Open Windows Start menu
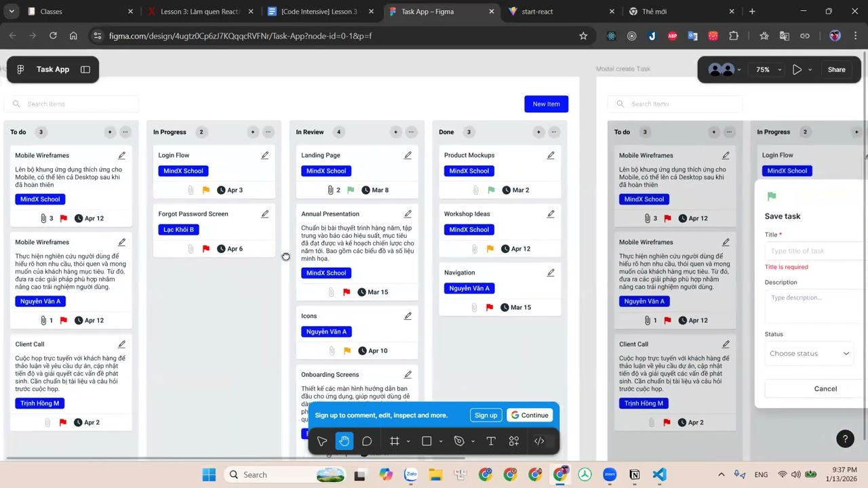Viewport: 868px width, 488px height. (209, 474)
